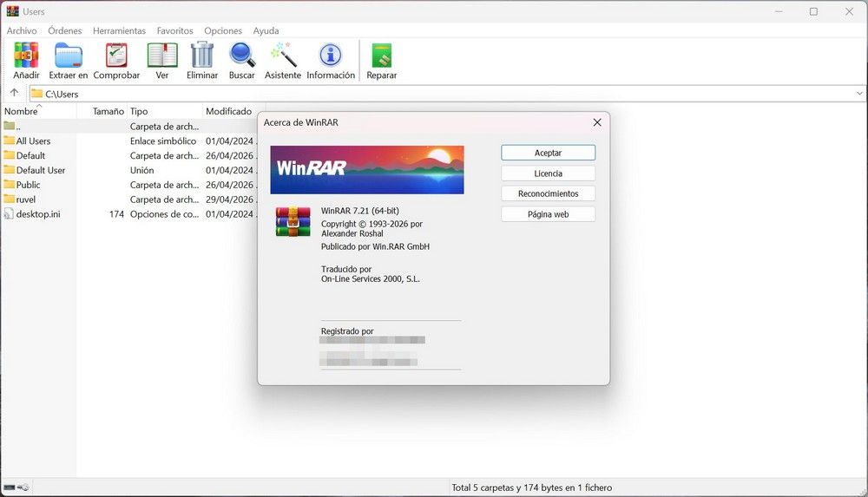Open the Favoritos menu
Viewport: 868px width, 497px height.
175,31
